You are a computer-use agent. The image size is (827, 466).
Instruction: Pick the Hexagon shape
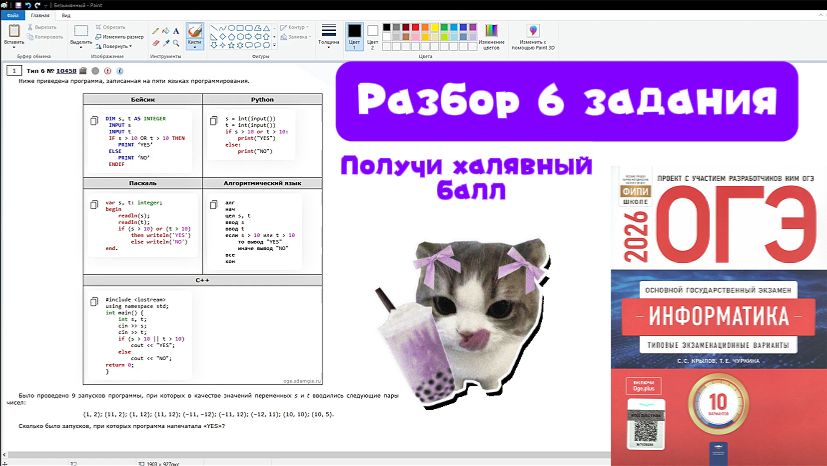tap(240, 37)
